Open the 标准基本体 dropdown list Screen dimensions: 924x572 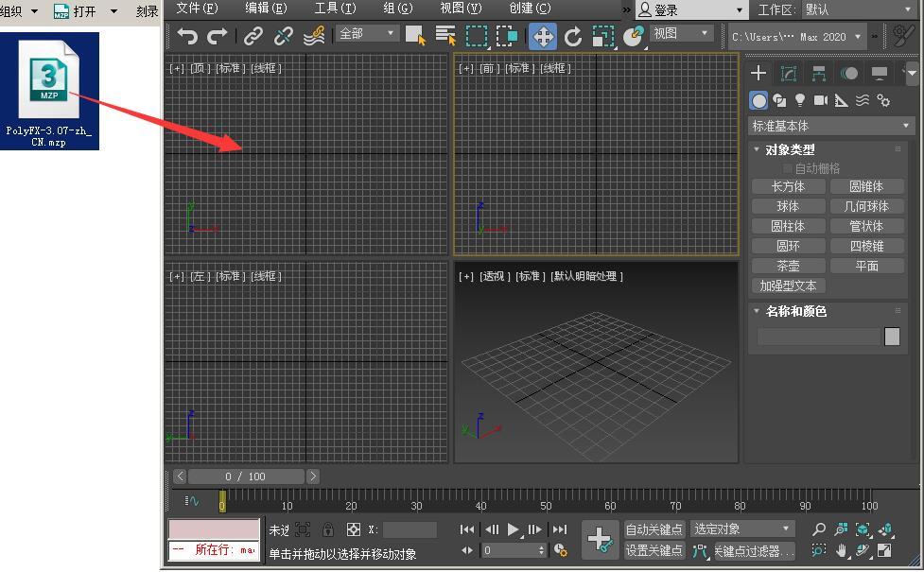coord(829,125)
